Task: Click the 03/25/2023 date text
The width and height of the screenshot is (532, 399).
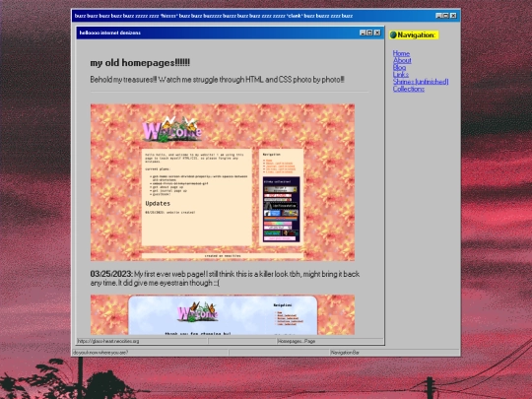Action: click(x=111, y=274)
